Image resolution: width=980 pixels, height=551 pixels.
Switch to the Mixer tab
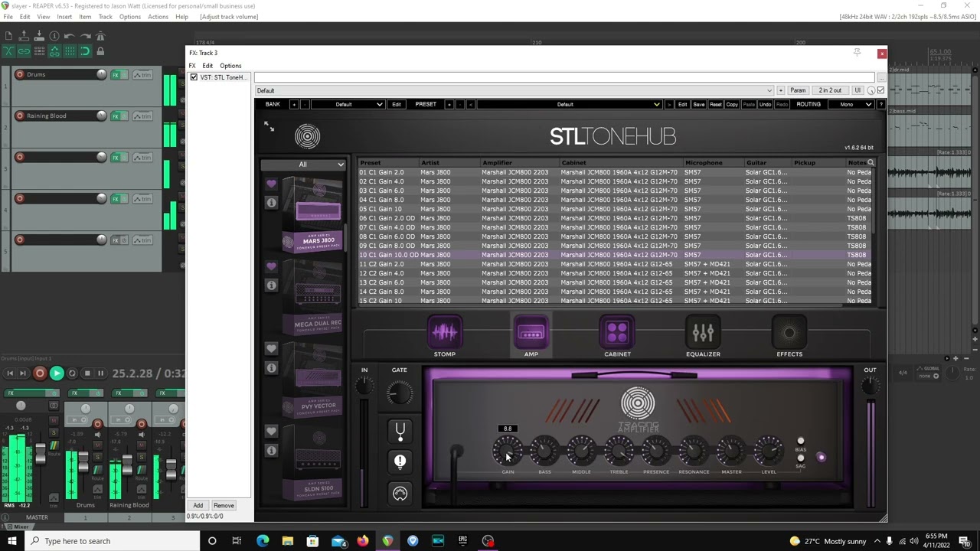(x=21, y=527)
